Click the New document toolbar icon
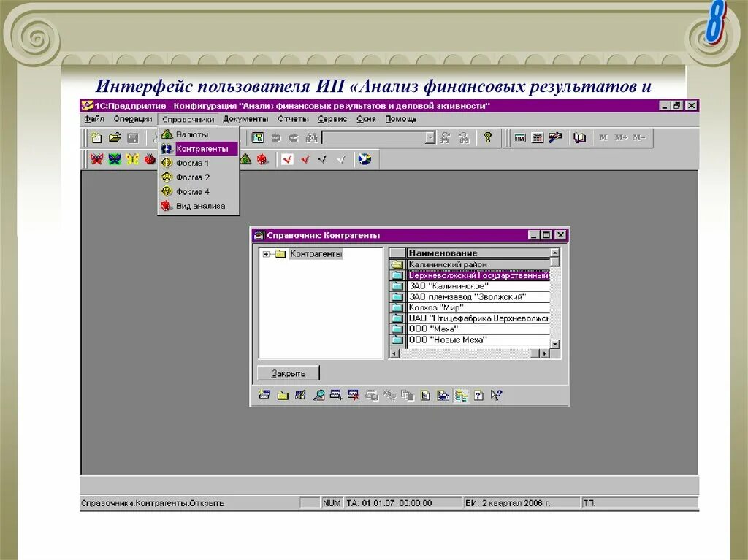The height and width of the screenshot is (560, 748). click(x=96, y=138)
